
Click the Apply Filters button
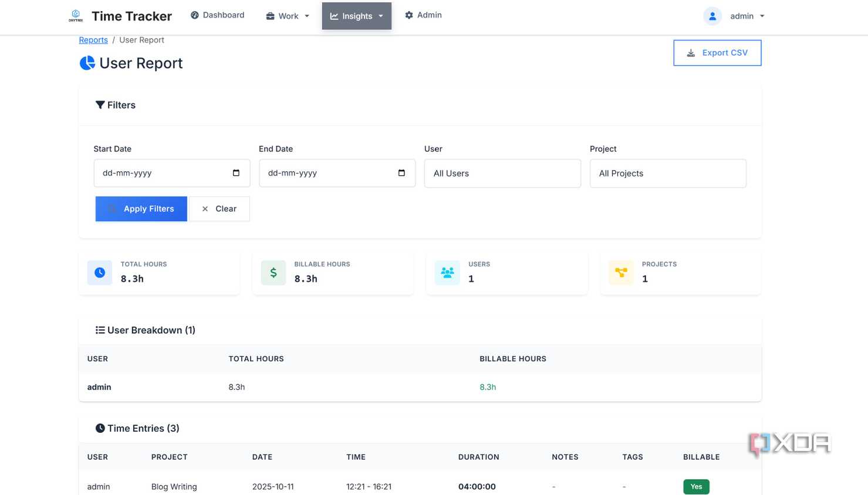[x=141, y=209]
